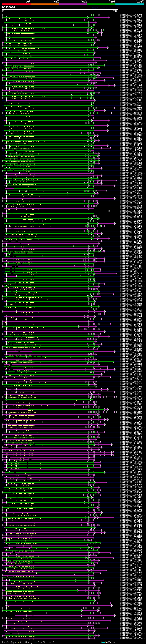The height and width of the screenshot is (644, 146).
Task: Click the cyan ~100% identity legend bar
Action: click(130, 4)
